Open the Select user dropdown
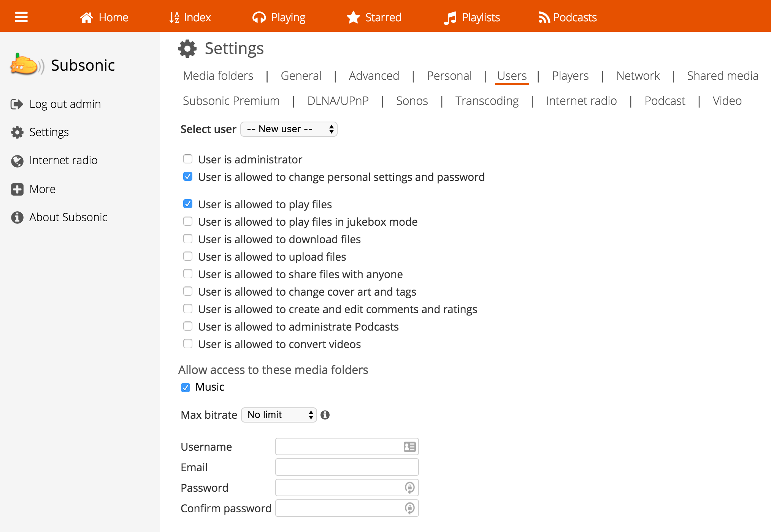This screenshot has width=771, height=532. [x=289, y=129]
